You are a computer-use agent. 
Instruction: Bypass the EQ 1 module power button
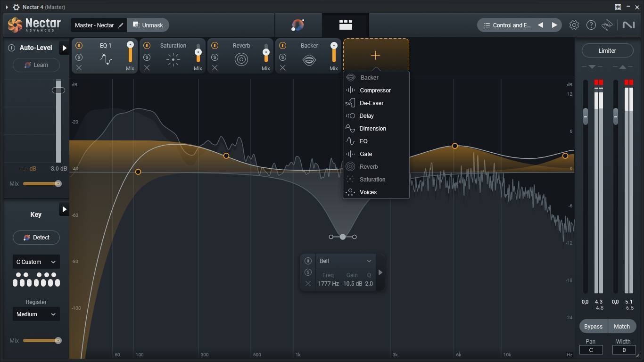click(x=79, y=46)
